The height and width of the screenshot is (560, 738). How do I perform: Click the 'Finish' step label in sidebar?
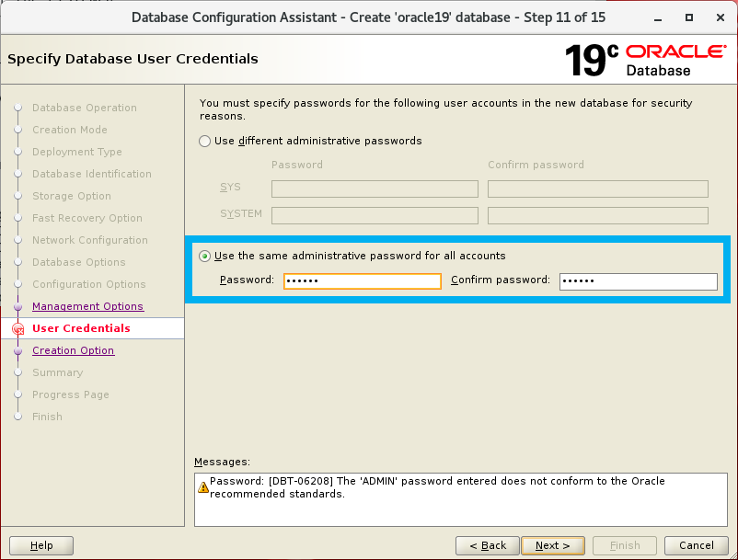[47, 417]
